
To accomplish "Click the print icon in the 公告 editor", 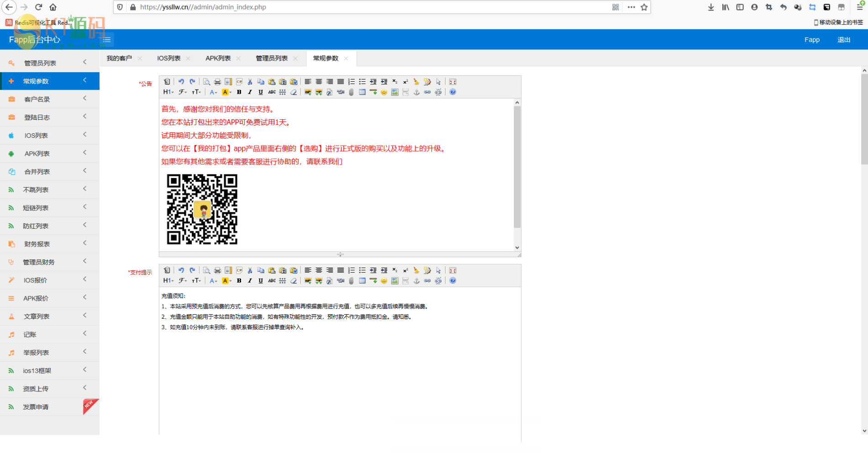I will tap(217, 82).
